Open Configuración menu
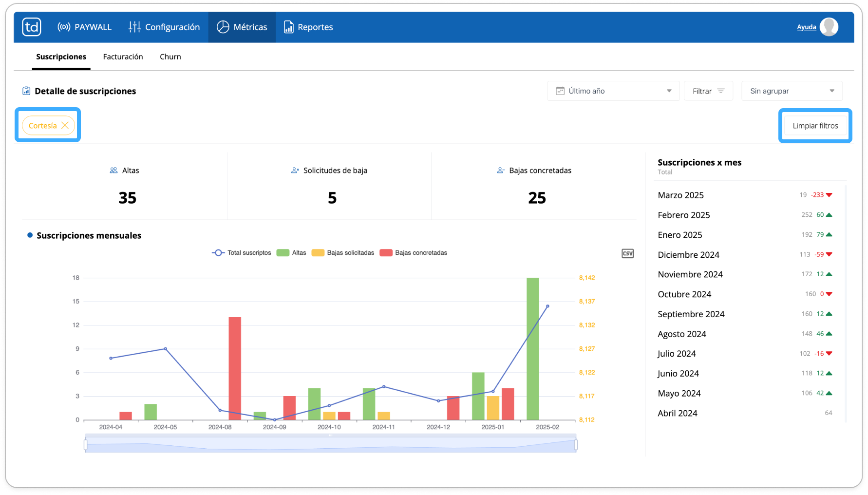The image size is (868, 495). (164, 27)
